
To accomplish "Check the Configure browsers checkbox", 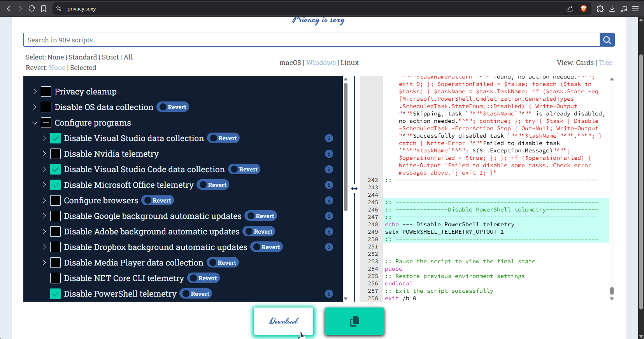I will (x=55, y=201).
